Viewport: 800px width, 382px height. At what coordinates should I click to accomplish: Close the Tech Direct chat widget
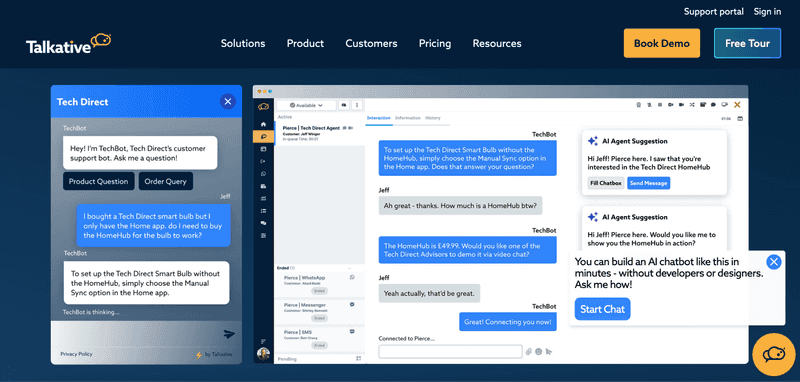click(x=228, y=101)
